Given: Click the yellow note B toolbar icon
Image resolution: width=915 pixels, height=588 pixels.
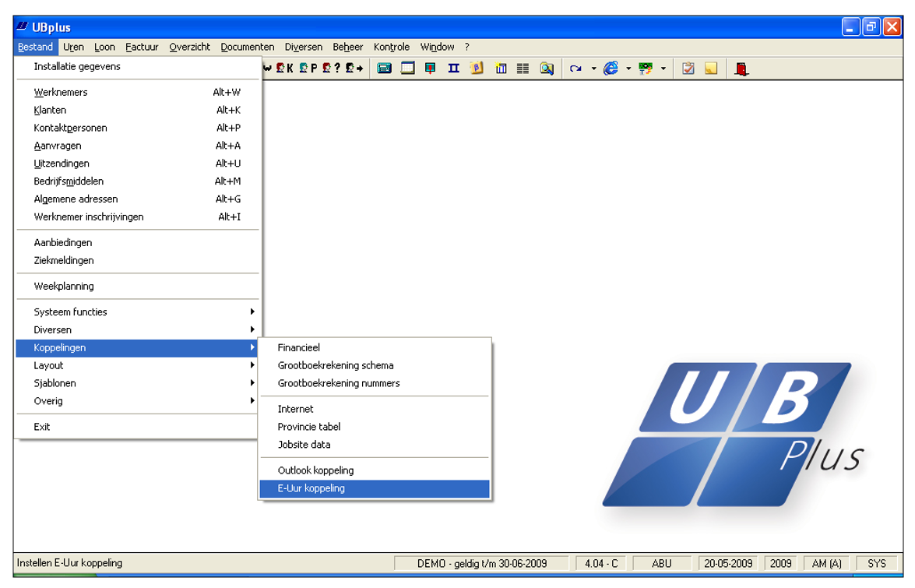Looking at the screenshot, I should [477, 69].
